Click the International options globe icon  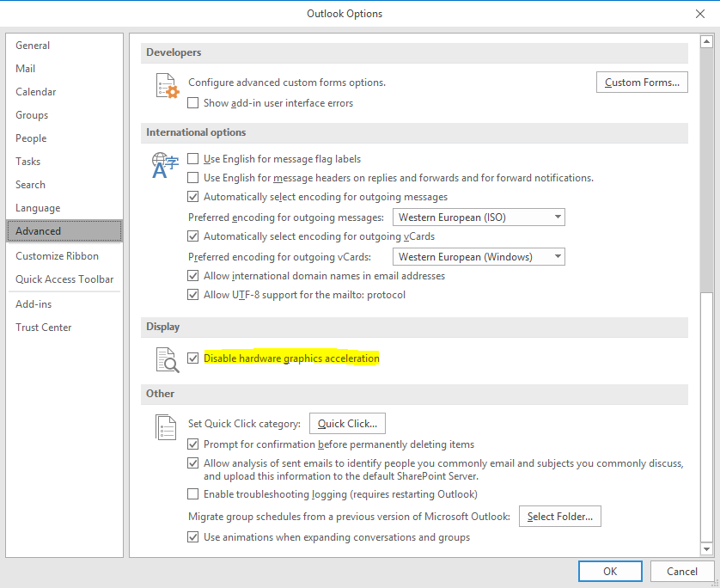pyautogui.click(x=165, y=165)
